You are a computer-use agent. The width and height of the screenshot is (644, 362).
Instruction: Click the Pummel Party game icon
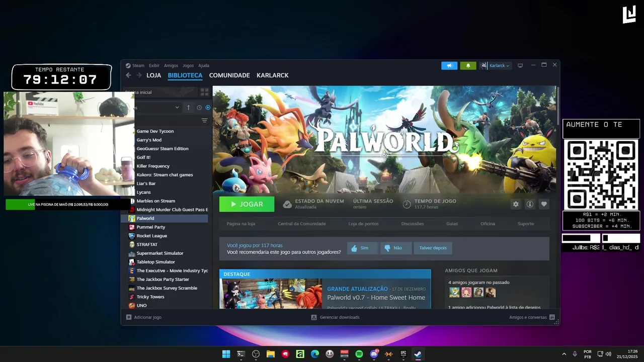point(132,227)
